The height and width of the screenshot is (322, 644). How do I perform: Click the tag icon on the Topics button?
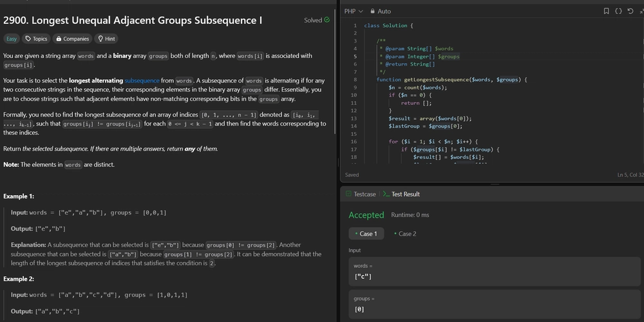(28, 39)
